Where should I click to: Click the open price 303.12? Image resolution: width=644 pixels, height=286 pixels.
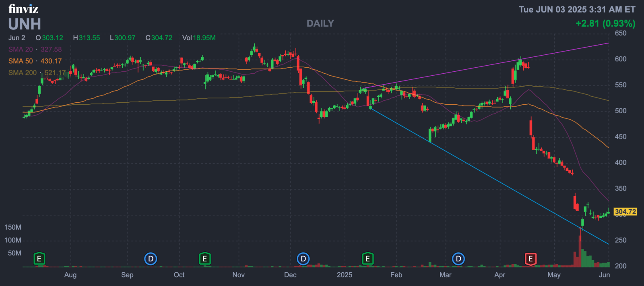52,37
